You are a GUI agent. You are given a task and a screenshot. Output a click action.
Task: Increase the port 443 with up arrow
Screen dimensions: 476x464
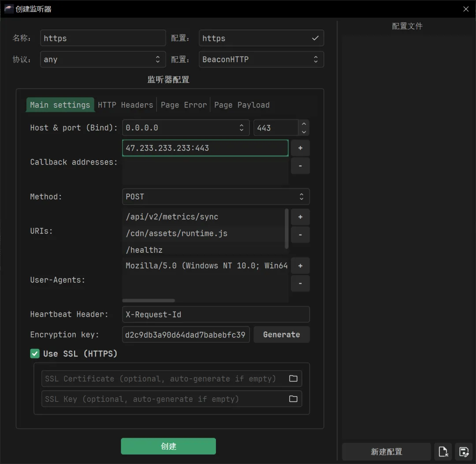(x=304, y=123)
